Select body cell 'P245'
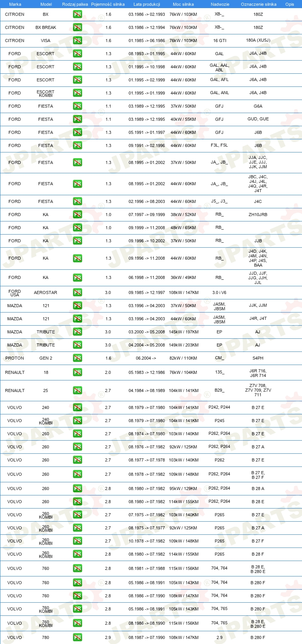The image size is (302, 644). point(219,421)
